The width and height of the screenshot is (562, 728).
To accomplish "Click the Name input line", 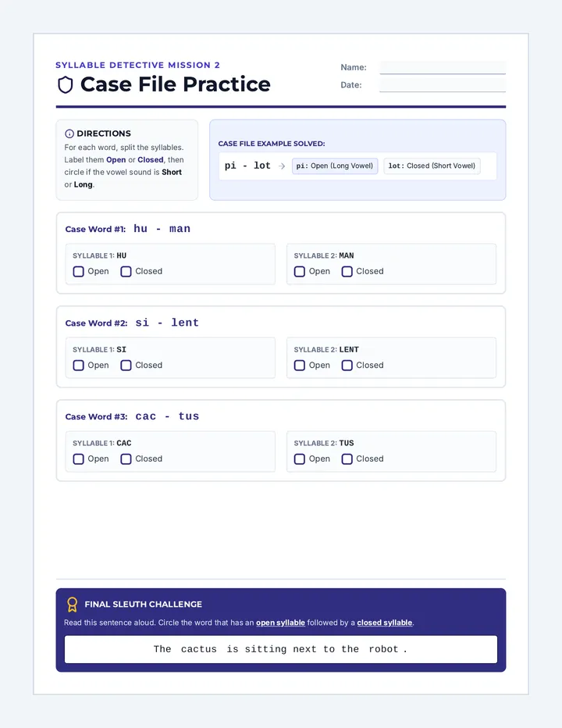I will pyautogui.click(x=443, y=67).
